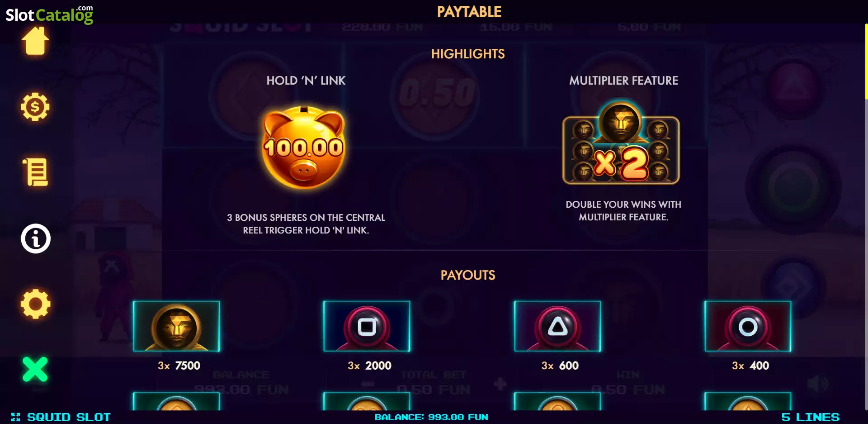Click the PAYTABLE title heading
The image size is (868, 424).
coord(469,12)
